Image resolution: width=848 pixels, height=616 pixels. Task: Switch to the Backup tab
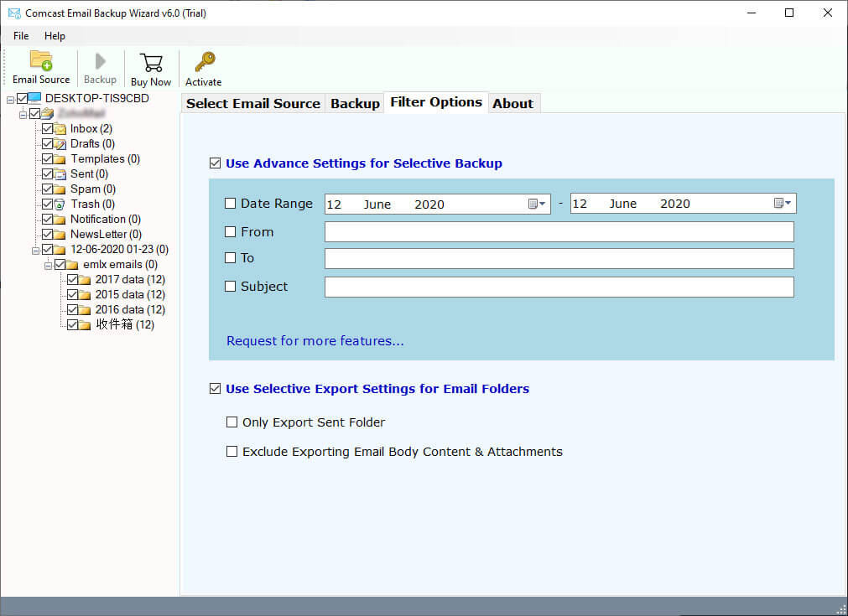click(x=356, y=103)
